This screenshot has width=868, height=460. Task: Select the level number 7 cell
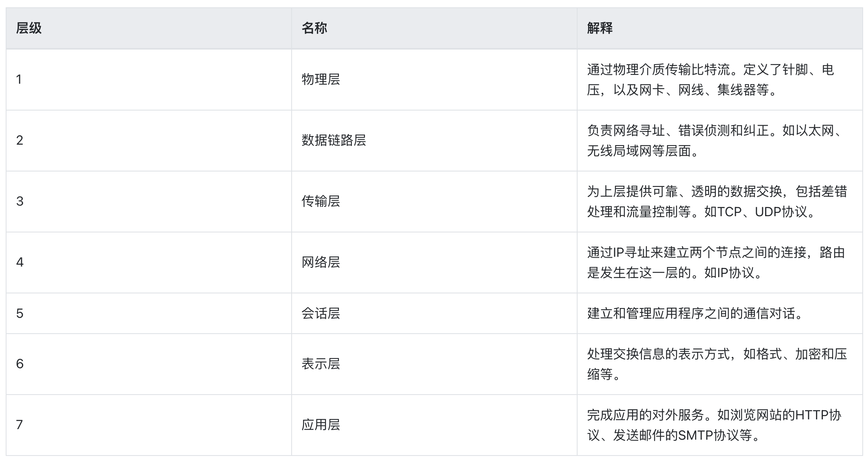pyautogui.click(x=19, y=425)
